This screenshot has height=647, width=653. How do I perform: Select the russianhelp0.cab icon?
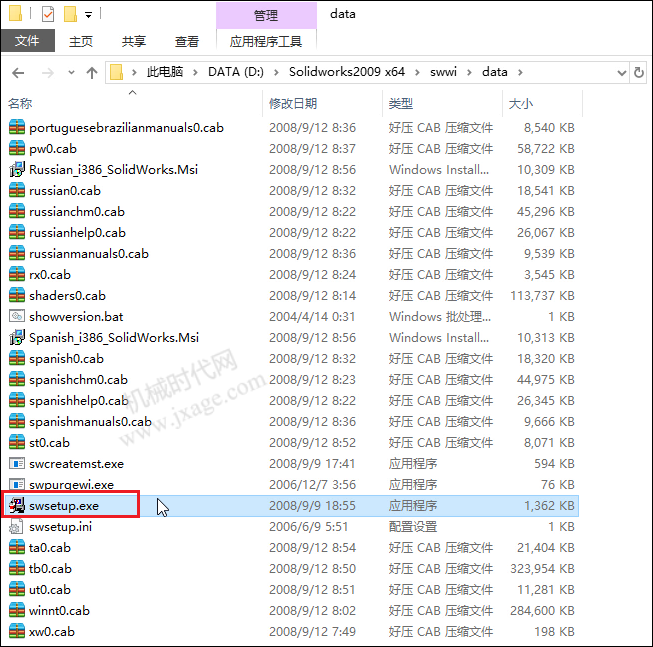pyautogui.click(x=17, y=232)
